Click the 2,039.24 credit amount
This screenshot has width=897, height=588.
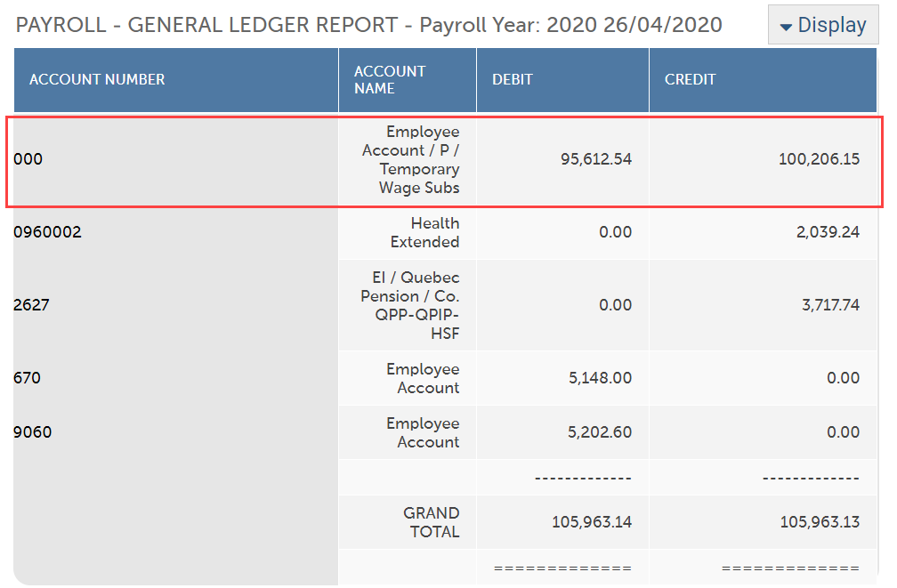(828, 232)
